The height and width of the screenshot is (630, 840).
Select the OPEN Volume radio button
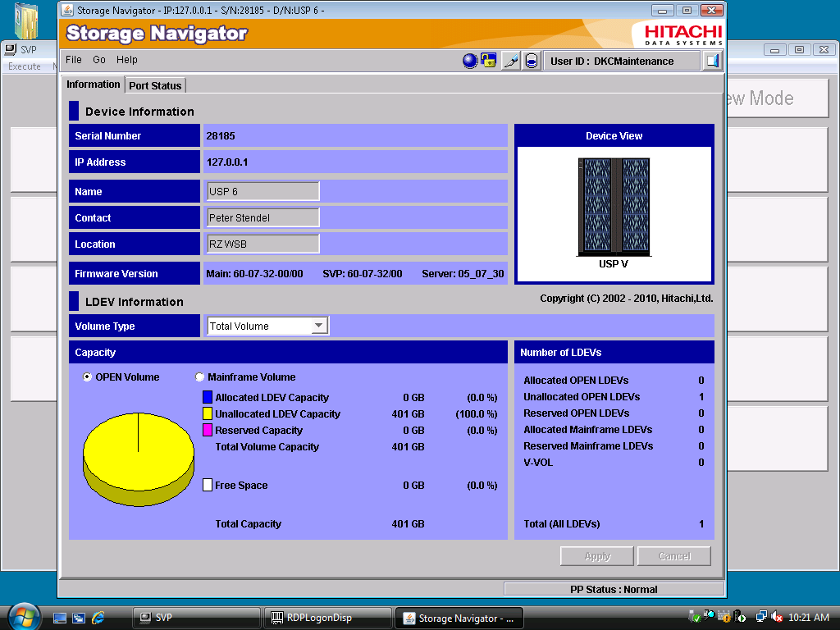pos(88,377)
